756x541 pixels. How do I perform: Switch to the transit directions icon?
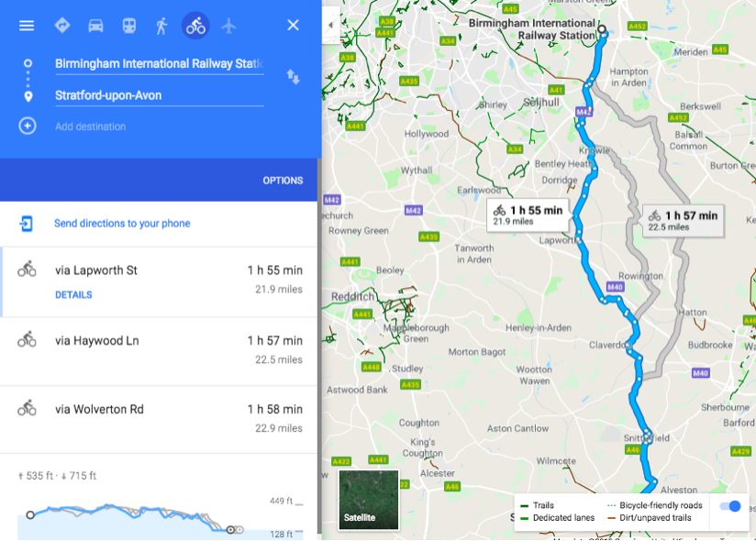pos(129,25)
